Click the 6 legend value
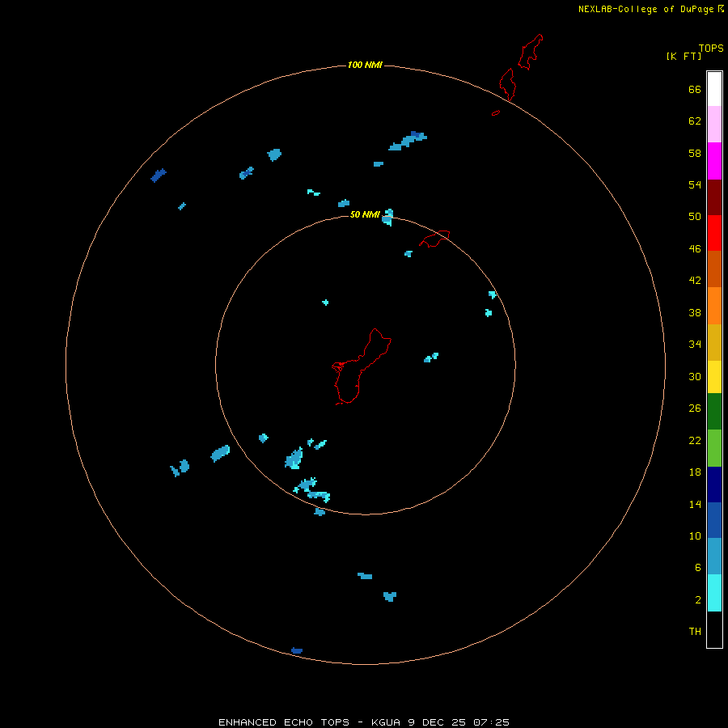Viewport: 728px width, 728px height. coord(697,568)
